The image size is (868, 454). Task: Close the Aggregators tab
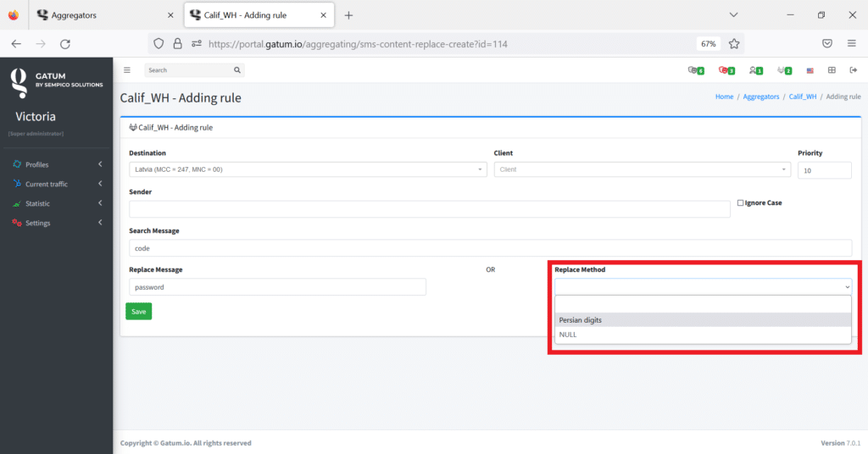click(x=170, y=15)
